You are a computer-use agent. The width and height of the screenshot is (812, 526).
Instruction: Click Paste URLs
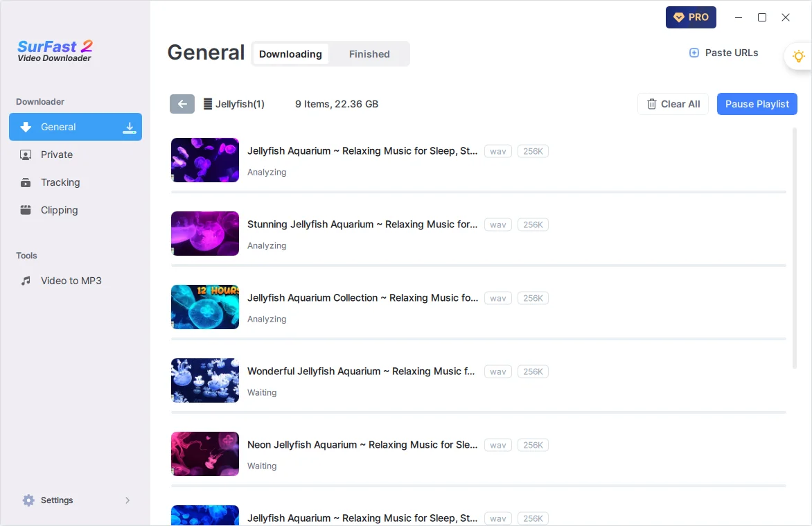tap(723, 53)
